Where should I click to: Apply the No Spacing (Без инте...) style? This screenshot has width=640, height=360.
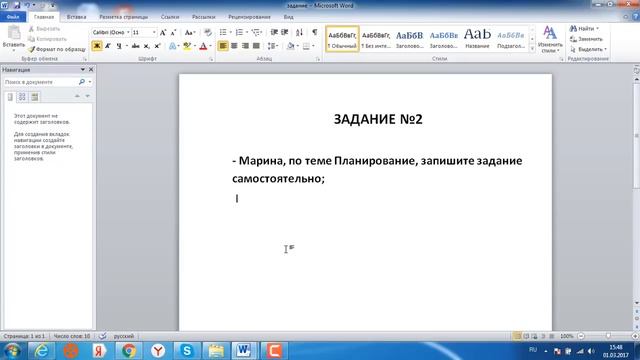click(x=376, y=39)
